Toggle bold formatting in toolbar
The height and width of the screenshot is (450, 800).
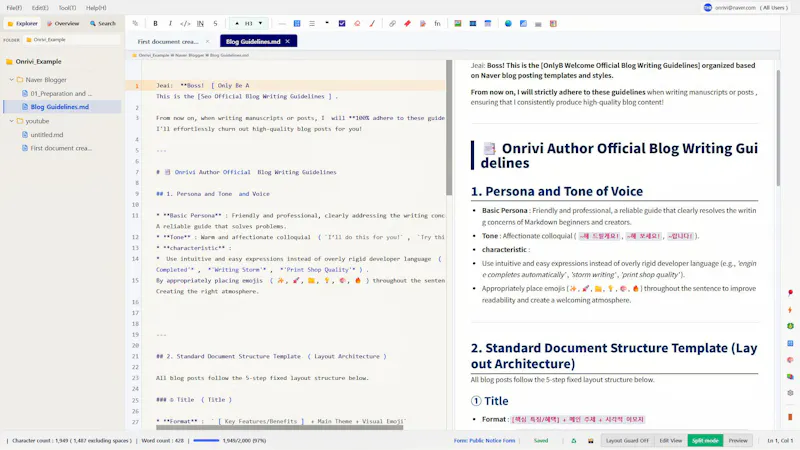(x=156, y=23)
